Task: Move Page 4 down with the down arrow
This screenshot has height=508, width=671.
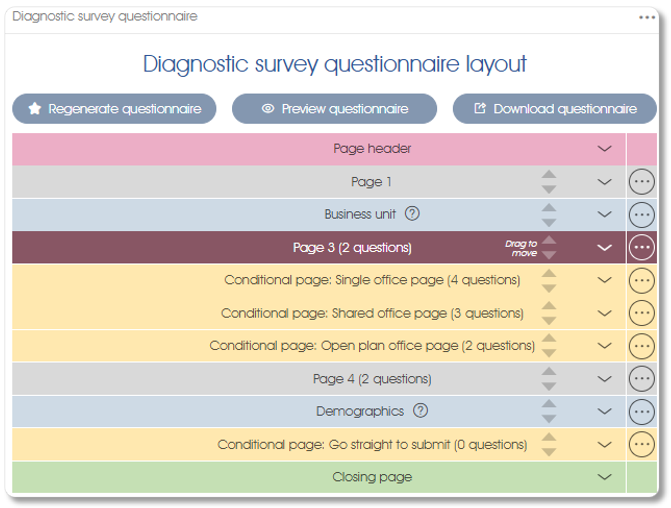Action: coord(549,386)
